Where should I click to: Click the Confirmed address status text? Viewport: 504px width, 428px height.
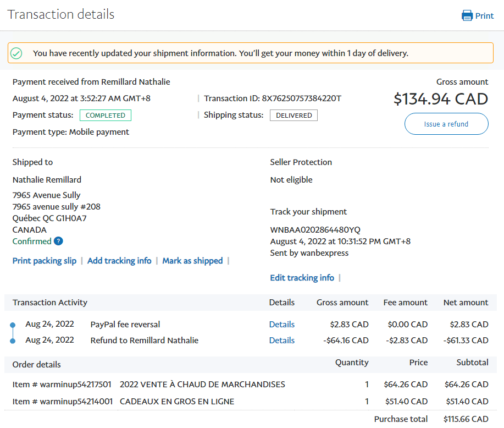coord(32,241)
